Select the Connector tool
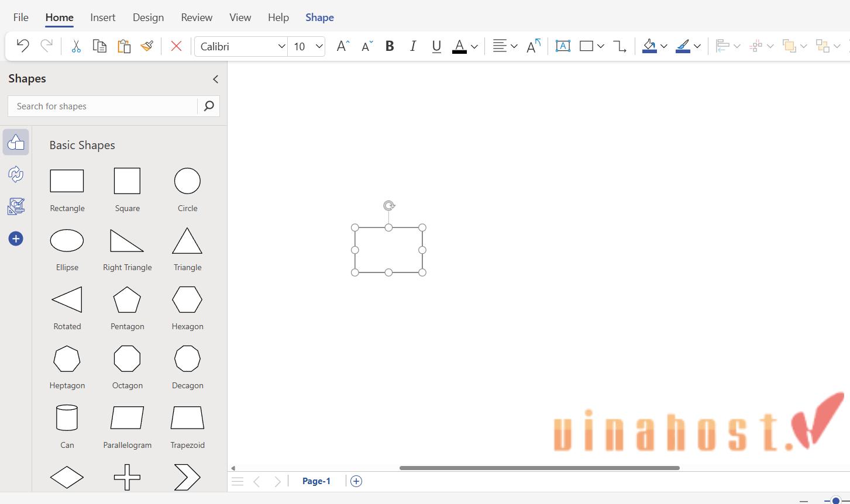Viewport: 850px width, 504px height. click(x=620, y=46)
